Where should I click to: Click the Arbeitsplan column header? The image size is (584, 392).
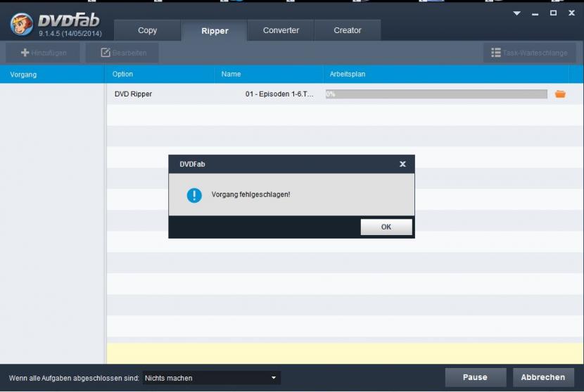[446, 74]
